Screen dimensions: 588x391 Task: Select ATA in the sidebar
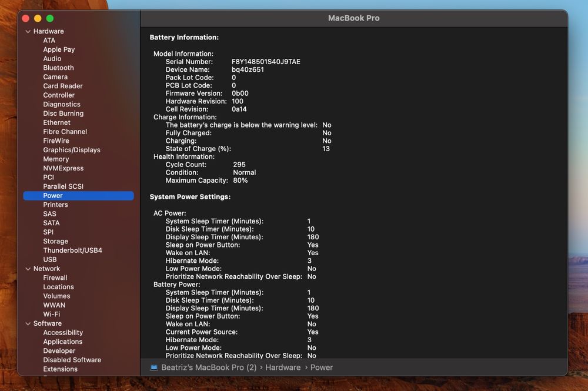pos(49,41)
